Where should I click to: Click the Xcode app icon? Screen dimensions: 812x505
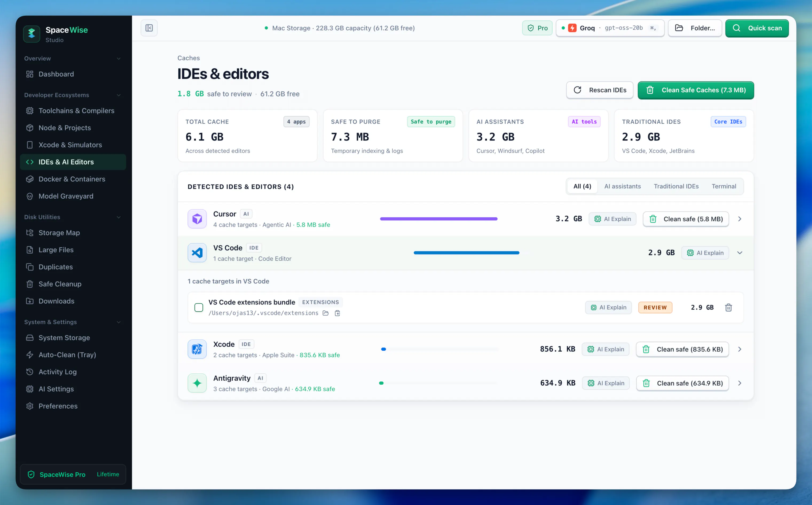197,349
